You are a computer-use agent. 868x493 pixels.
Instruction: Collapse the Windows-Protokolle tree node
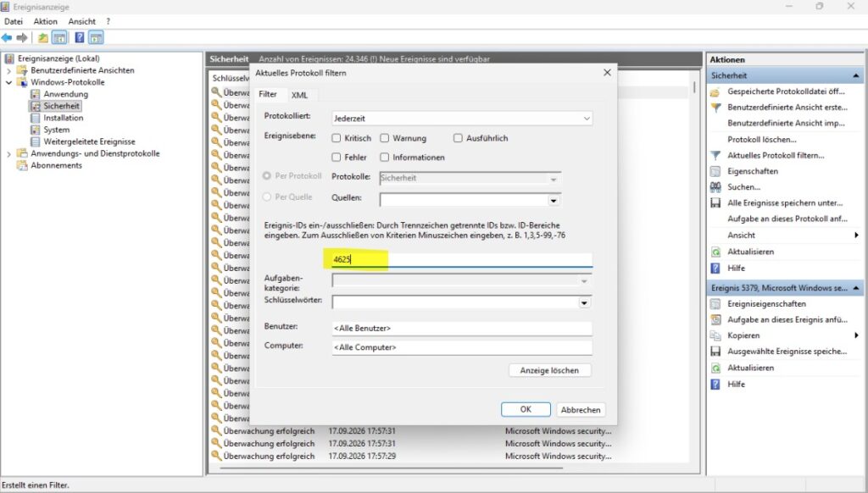pyautogui.click(x=8, y=82)
